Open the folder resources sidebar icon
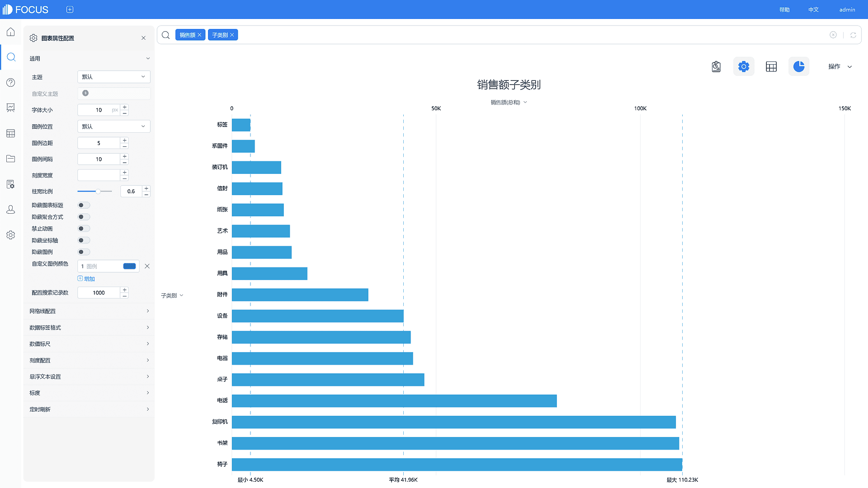This screenshot has width=868, height=488. (11, 159)
